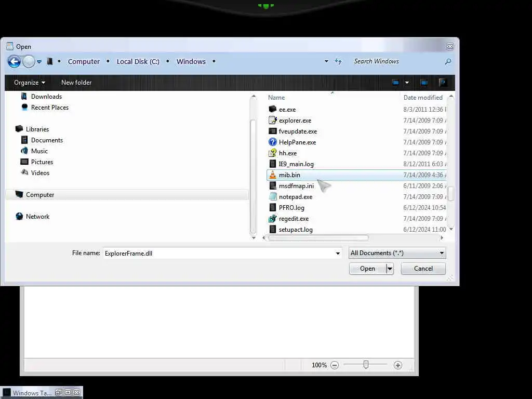Click the zoom slider handle

pyautogui.click(x=366, y=364)
